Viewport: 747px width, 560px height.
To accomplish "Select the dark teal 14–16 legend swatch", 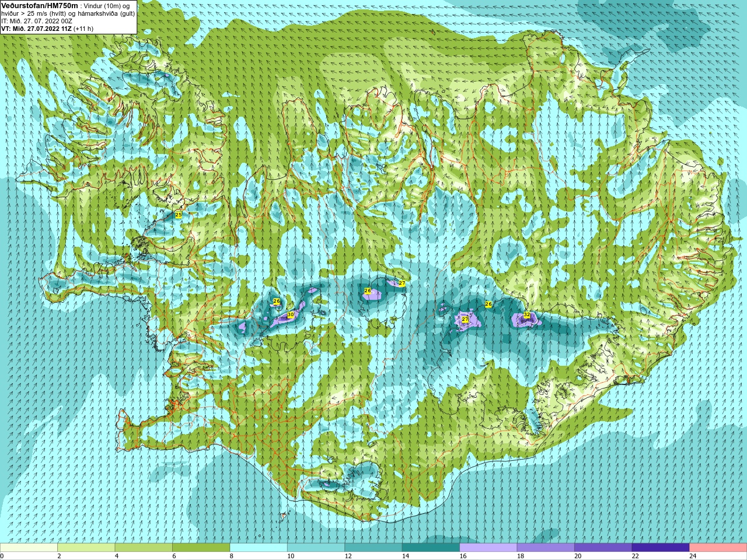I will click(x=431, y=548).
